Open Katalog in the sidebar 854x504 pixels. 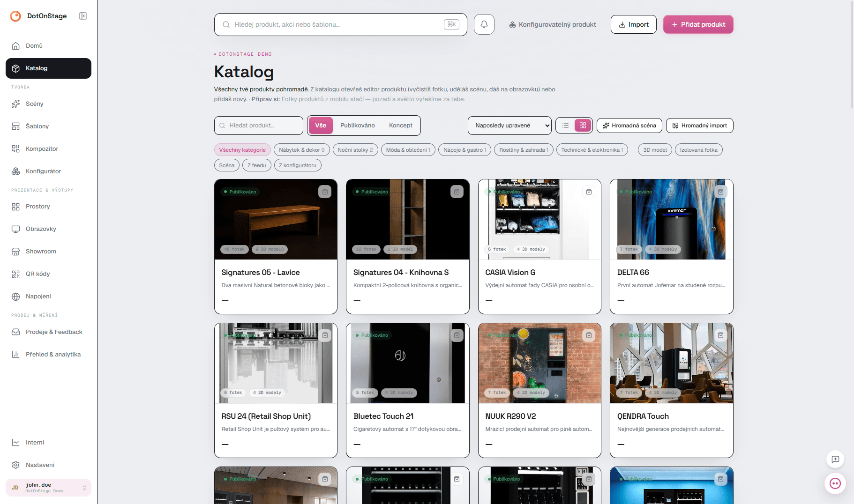point(48,68)
